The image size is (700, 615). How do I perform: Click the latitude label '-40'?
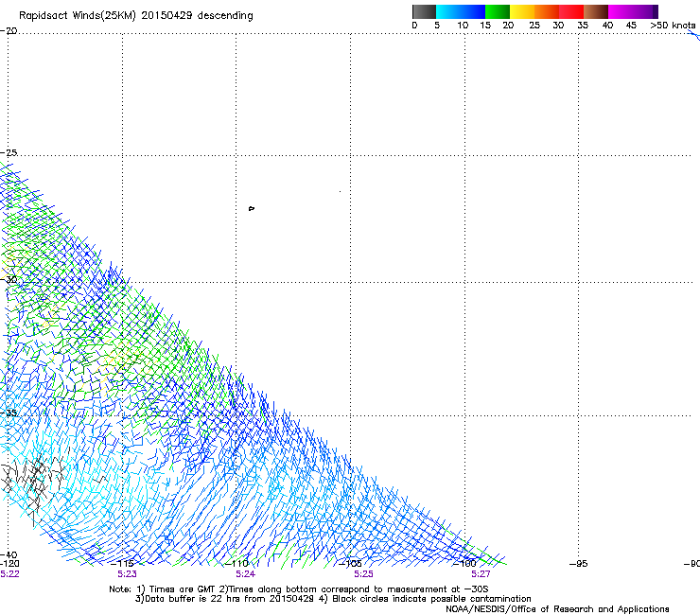point(9,555)
